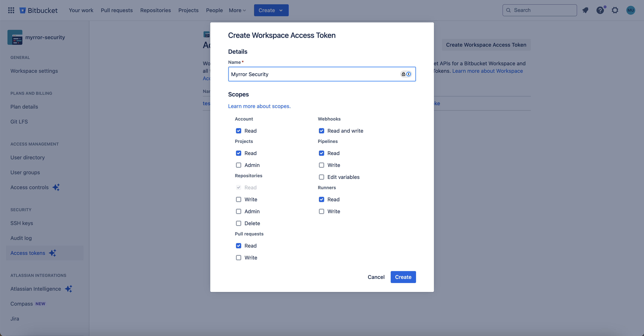Enable Projects Admin scope
644x336 pixels.
coord(239,165)
